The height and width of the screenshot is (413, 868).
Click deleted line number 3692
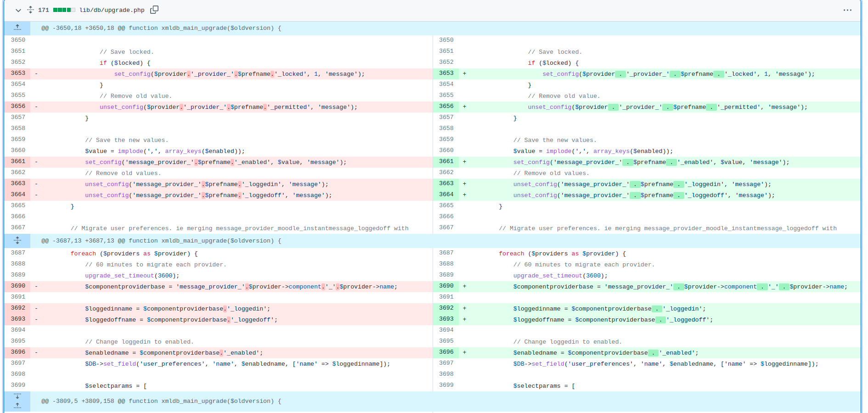click(x=18, y=308)
